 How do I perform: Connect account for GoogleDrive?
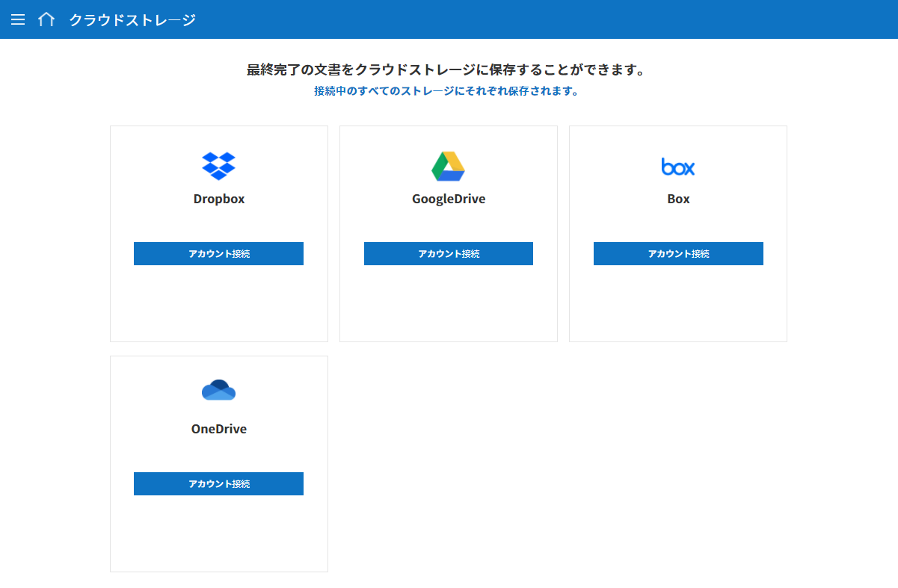coord(449,253)
